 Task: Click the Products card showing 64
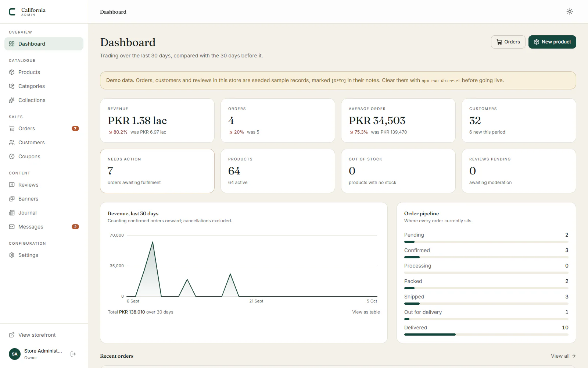coord(278,171)
